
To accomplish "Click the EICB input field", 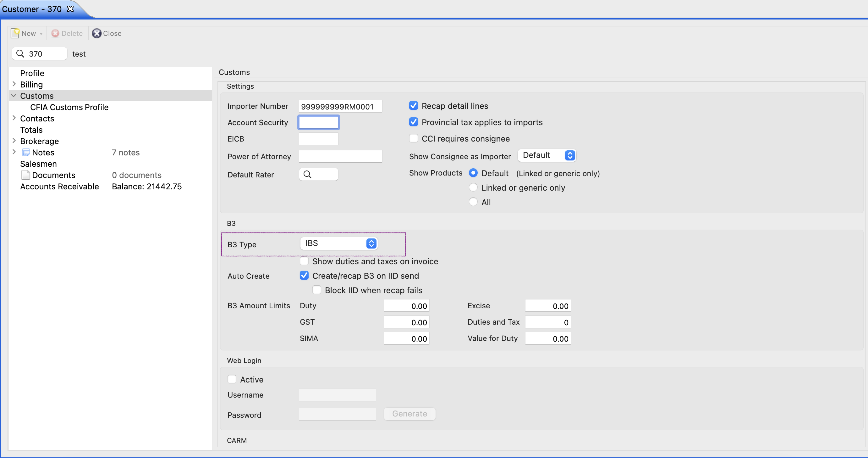I will 318,139.
